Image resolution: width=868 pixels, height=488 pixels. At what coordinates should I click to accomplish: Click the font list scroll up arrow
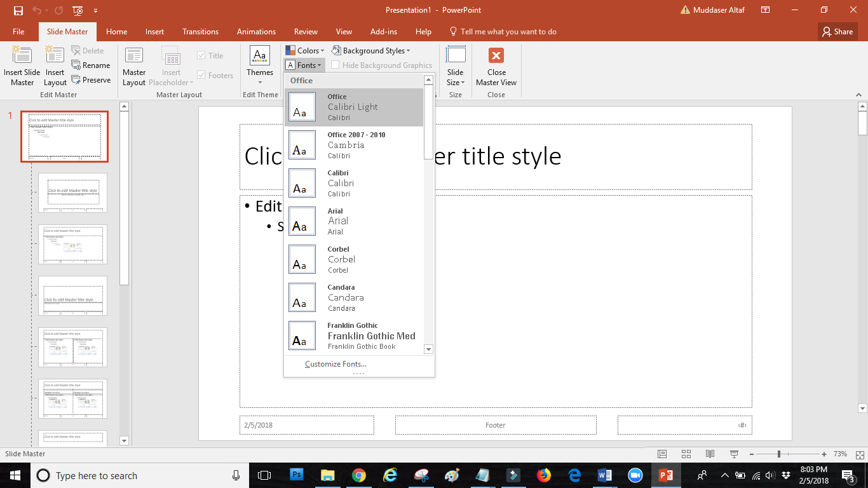(428, 80)
